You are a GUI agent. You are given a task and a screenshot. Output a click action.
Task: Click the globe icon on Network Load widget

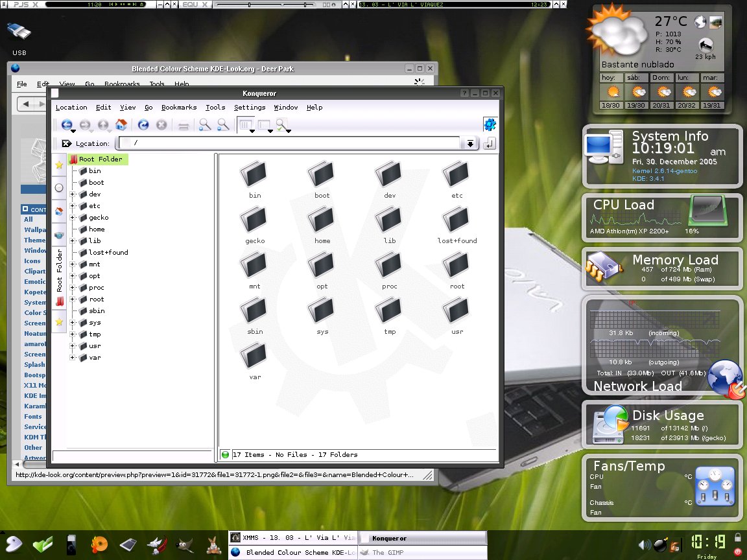click(726, 378)
